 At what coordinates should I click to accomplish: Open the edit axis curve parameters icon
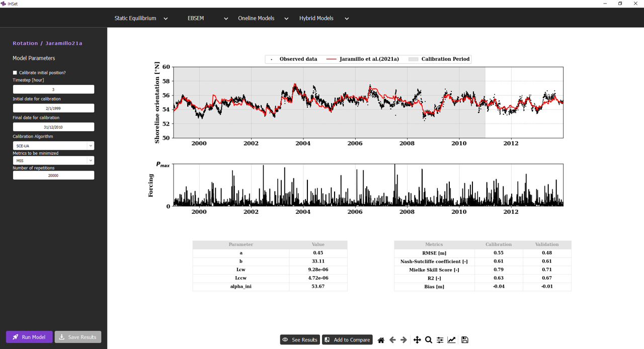451,340
